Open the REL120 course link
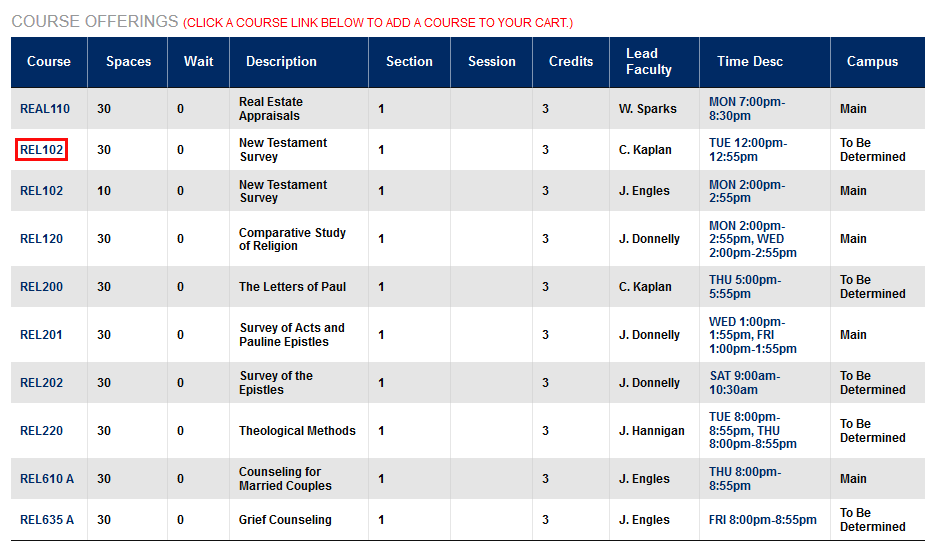The height and width of the screenshot is (559, 935). pyautogui.click(x=41, y=239)
